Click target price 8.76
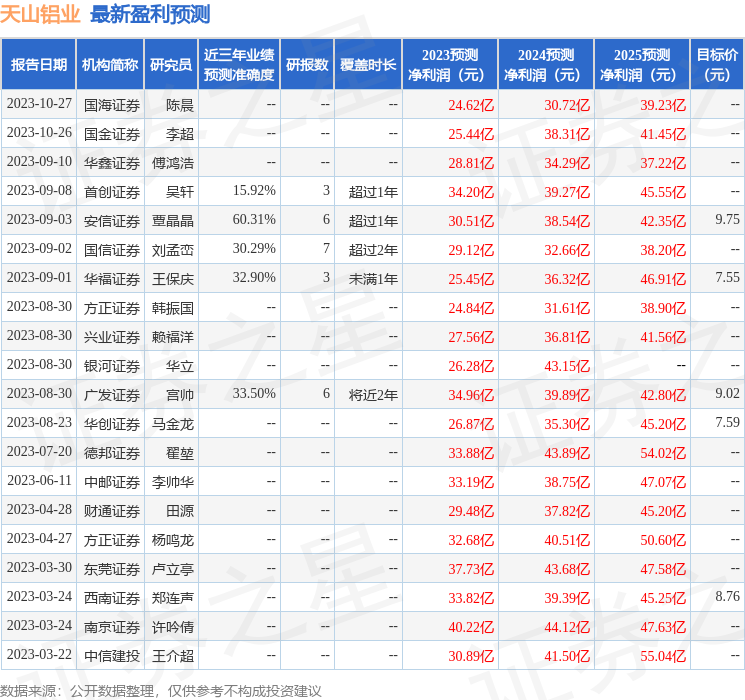 pos(727,596)
